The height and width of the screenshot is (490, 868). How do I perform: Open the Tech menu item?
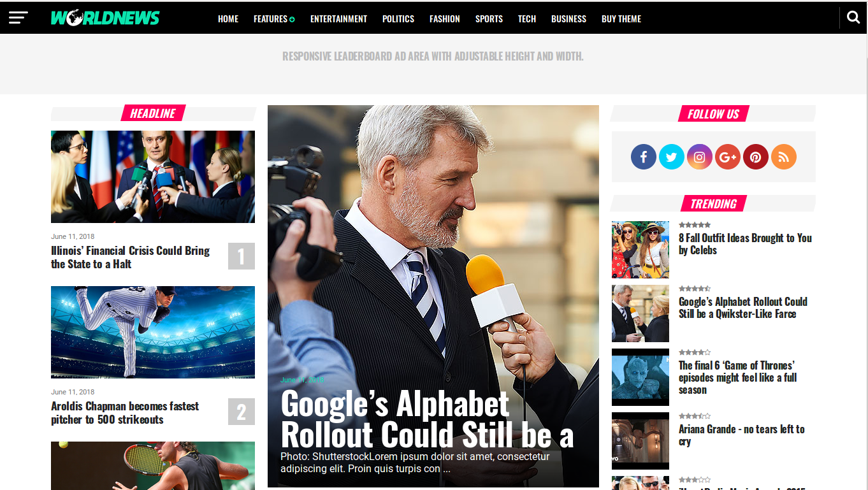(x=527, y=19)
